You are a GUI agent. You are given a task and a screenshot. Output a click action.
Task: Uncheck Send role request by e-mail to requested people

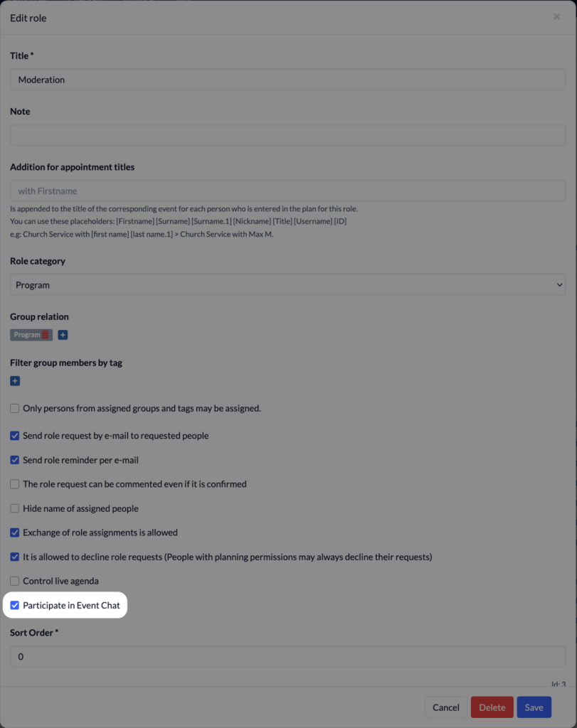pos(14,436)
